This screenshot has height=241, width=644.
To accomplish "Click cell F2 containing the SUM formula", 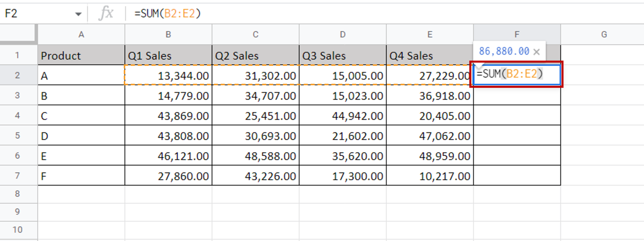I will pyautogui.click(x=517, y=75).
